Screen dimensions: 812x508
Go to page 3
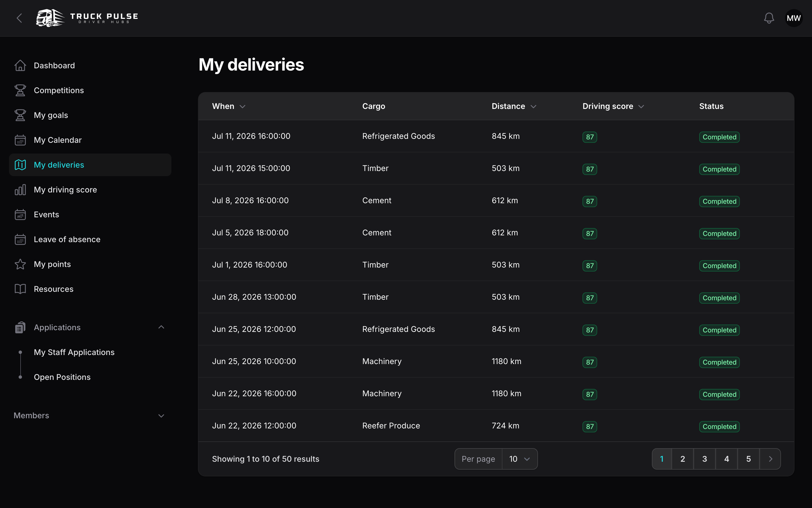pyautogui.click(x=705, y=459)
